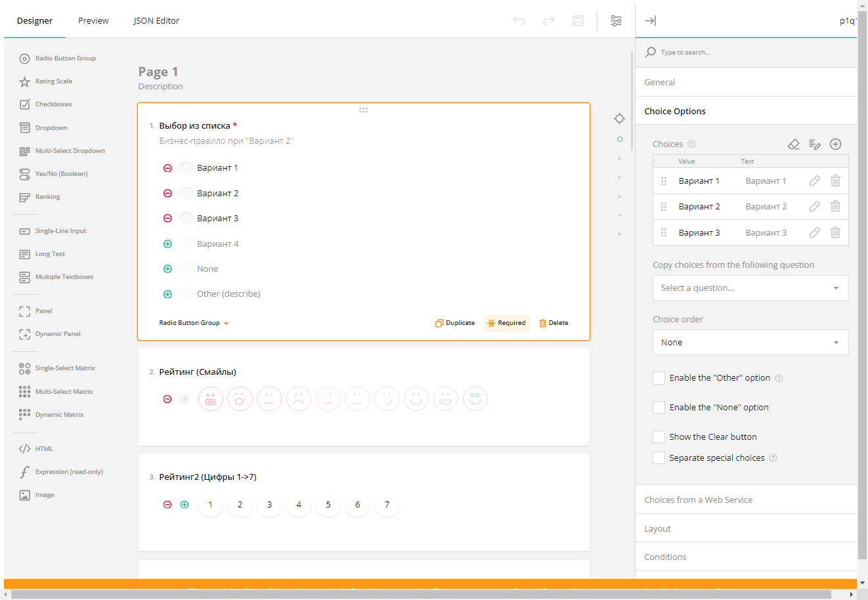Enable the "None" option checkbox
The width and height of the screenshot is (868, 600).
coord(659,408)
